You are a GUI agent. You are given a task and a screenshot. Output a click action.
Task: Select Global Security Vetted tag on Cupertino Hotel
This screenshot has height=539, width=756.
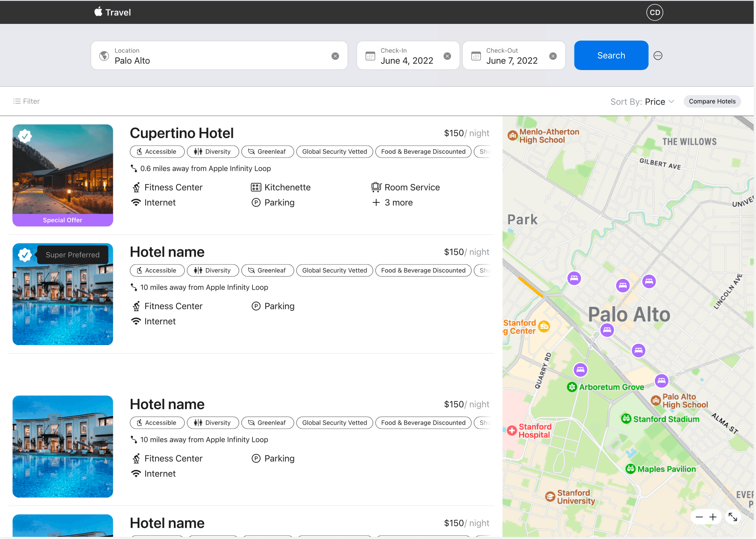coord(334,152)
